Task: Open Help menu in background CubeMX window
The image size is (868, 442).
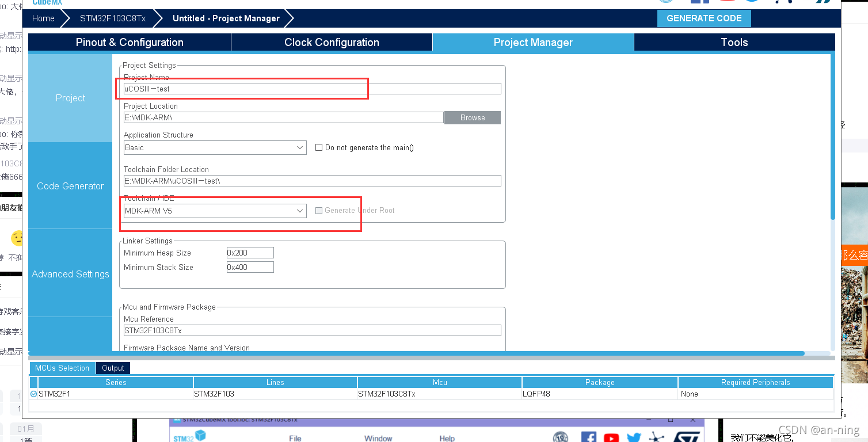Action: [447, 438]
